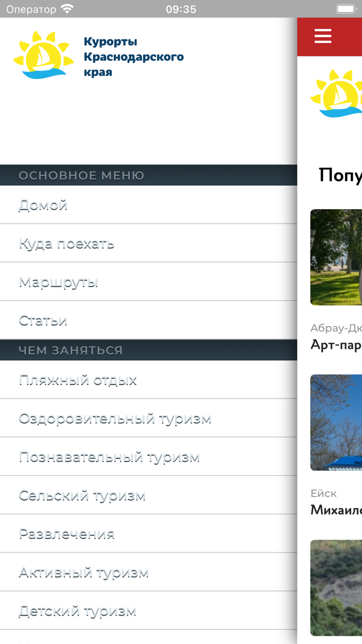Tap the 09:35 clock in status bar
The width and height of the screenshot is (362, 644).
(x=181, y=9)
